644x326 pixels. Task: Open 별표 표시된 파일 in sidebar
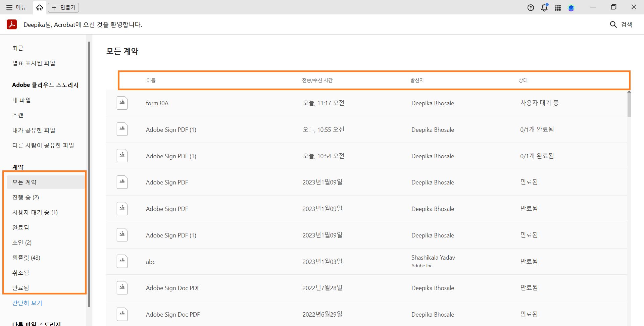[x=34, y=63]
